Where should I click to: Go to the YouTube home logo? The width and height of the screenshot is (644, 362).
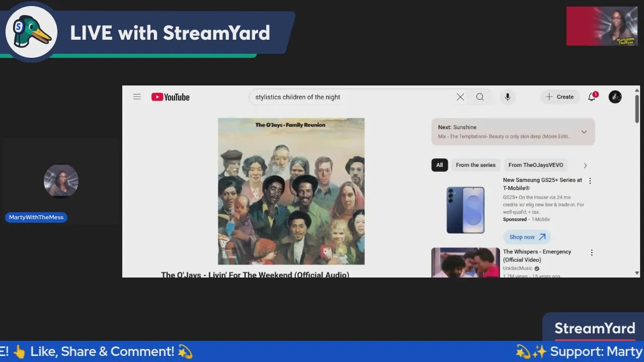click(x=171, y=97)
